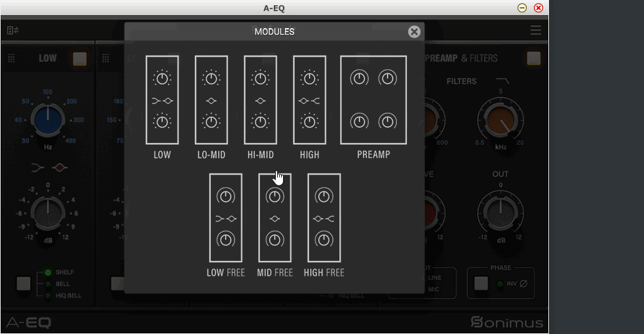Choose the MID FREE module icon
Image resolution: width=644 pixels, height=334 pixels.
tap(275, 217)
